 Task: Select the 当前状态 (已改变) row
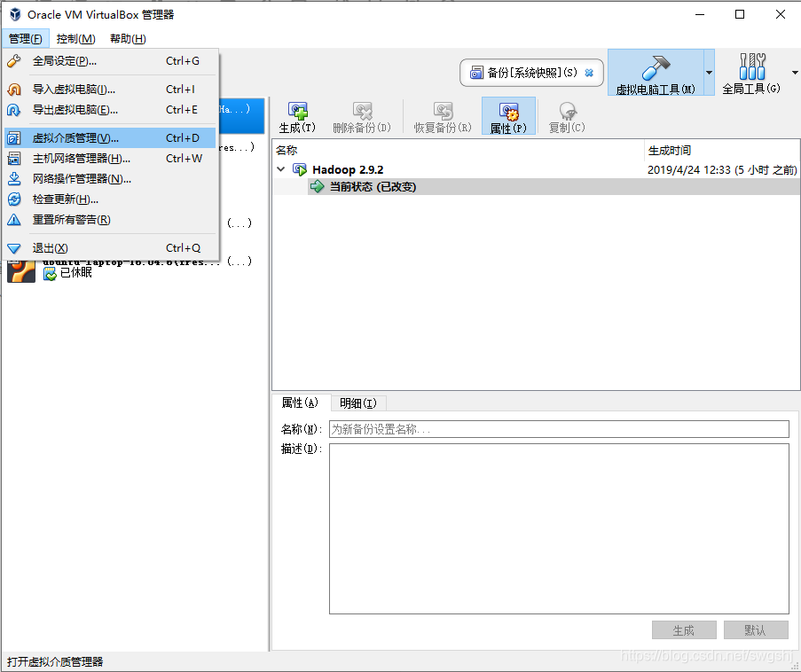(554, 187)
